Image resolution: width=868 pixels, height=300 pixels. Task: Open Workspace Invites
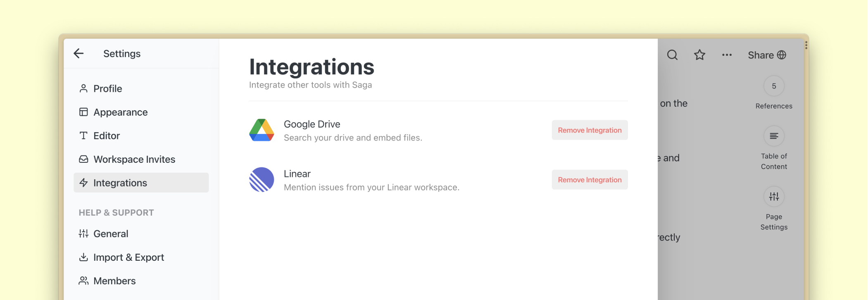pos(134,160)
